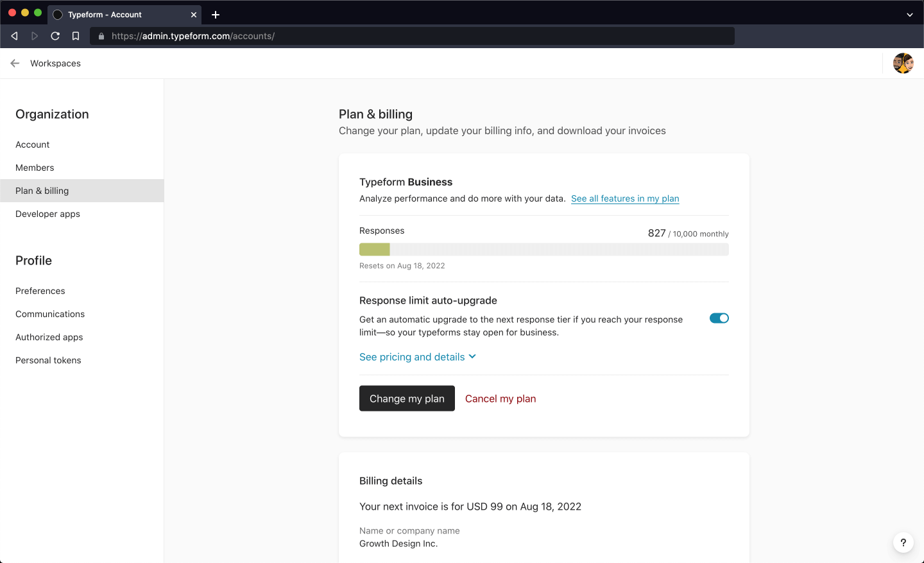Click the Typeform - Account browser tab
The height and width of the screenshot is (563, 924).
pos(124,15)
